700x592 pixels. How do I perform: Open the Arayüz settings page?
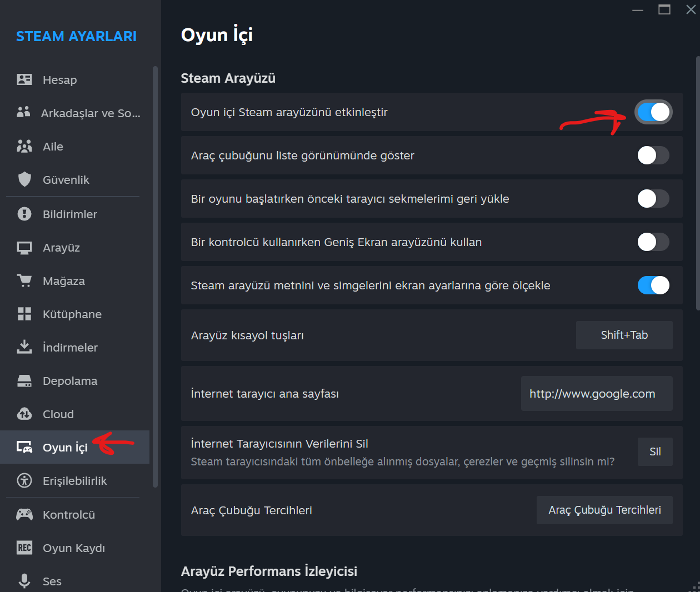75,247
